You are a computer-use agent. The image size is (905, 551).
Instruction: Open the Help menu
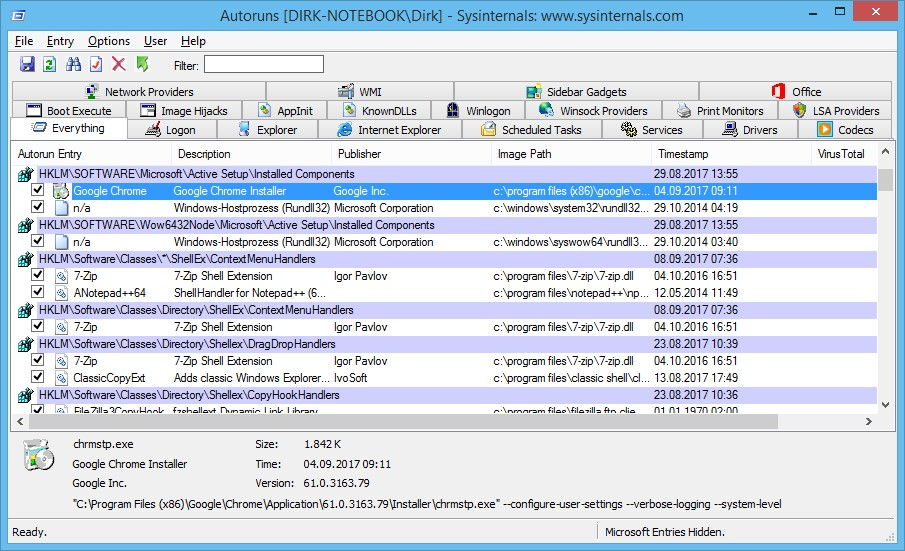pos(193,41)
